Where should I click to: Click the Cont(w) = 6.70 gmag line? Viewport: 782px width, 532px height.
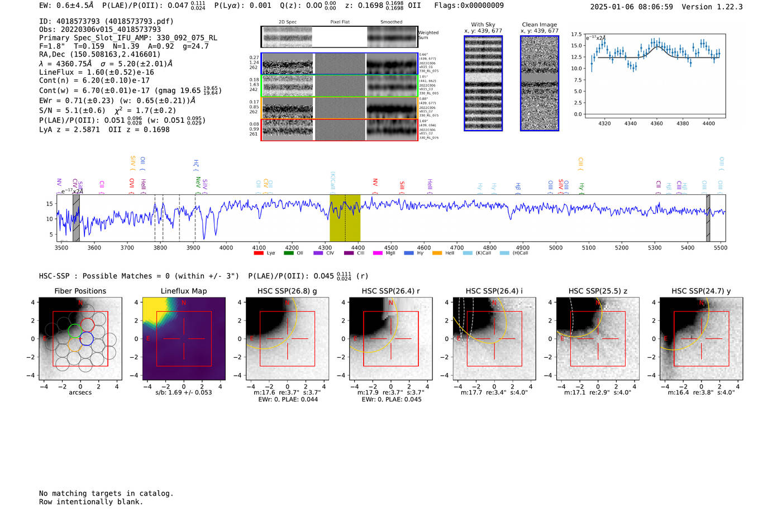point(130,90)
